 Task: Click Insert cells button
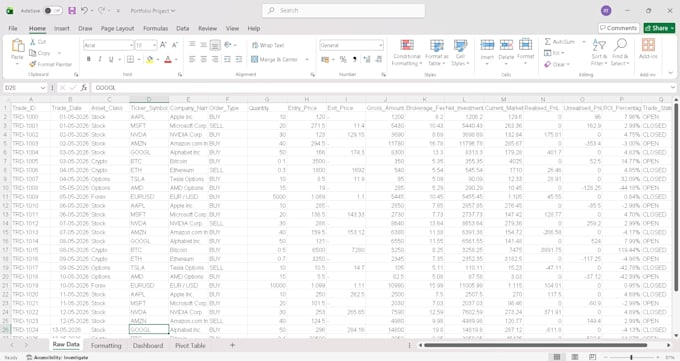click(x=487, y=50)
